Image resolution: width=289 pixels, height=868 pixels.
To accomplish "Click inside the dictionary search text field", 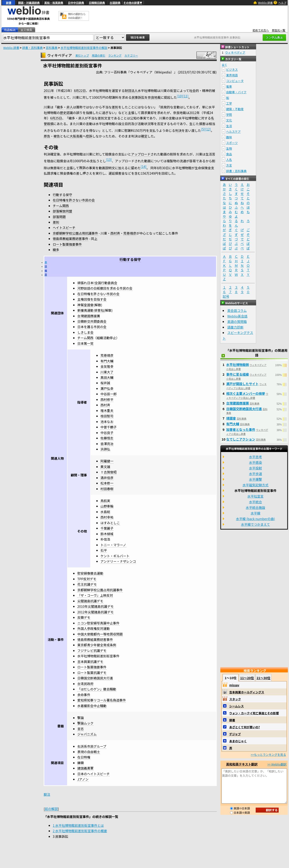I will click(x=48, y=37).
